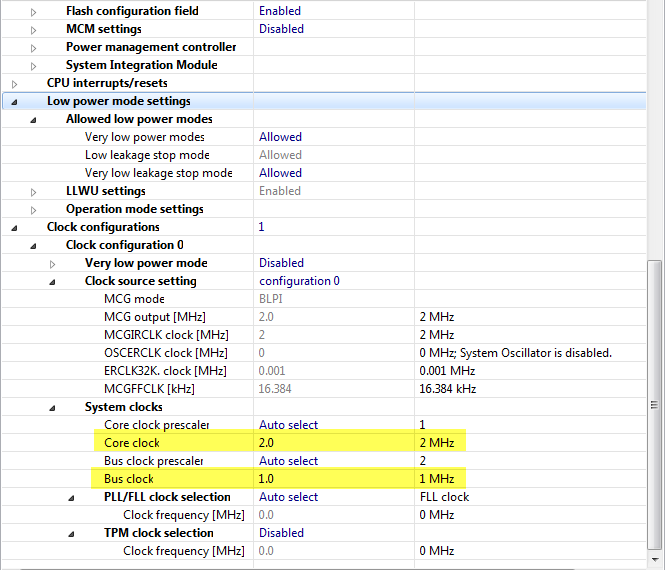Collapse Low power mode settings section
The height and width of the screenshot is (570, 665).
[15, 101]
